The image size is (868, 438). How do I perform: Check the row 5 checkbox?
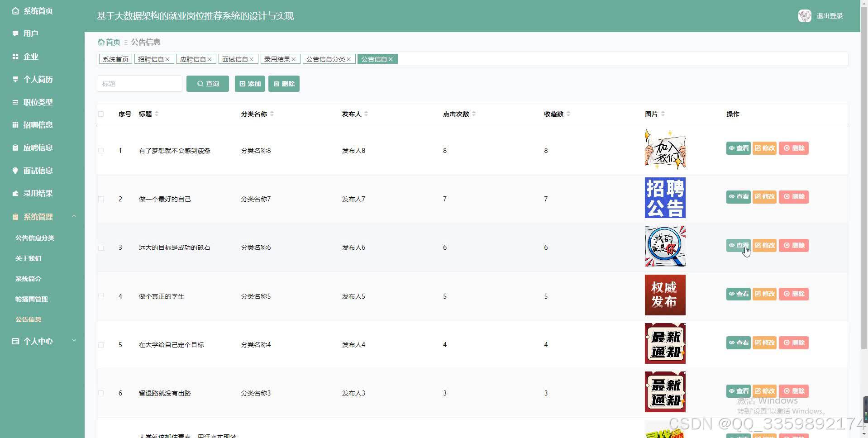click(101, 345)
